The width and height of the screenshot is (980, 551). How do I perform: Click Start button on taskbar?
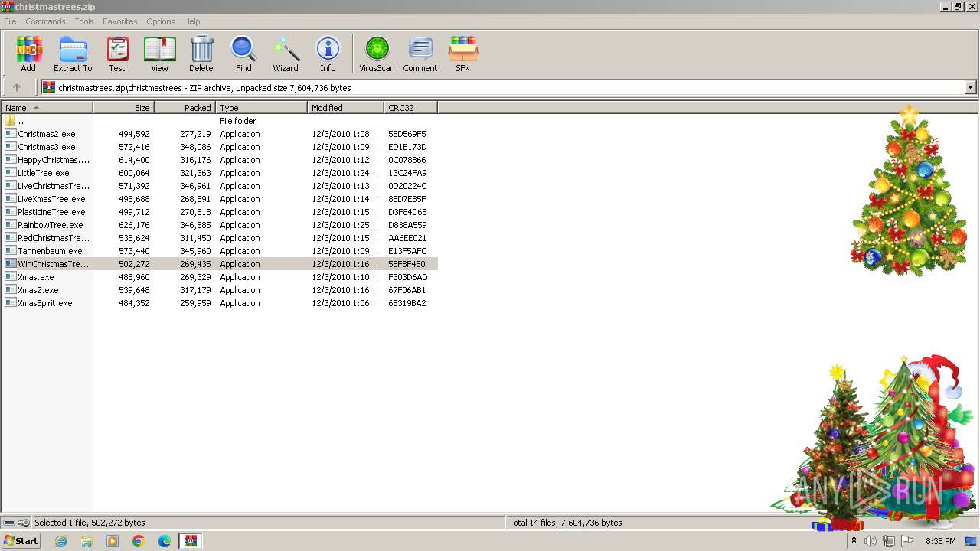[x=21, y=541]
